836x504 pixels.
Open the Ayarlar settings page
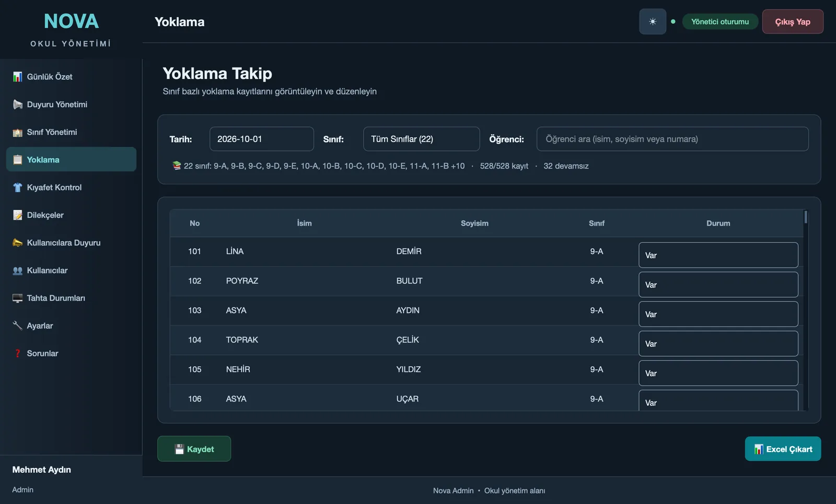(71, 326)
